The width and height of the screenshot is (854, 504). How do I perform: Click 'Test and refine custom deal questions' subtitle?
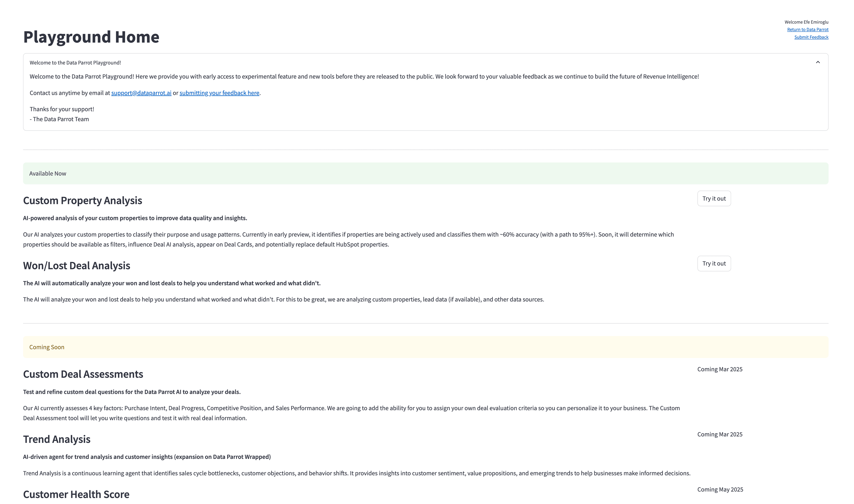132,392
